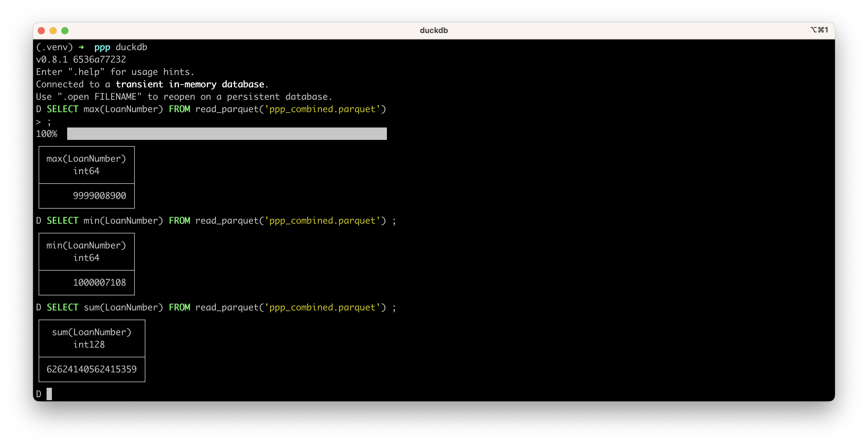Click the min(LoanNumber) column header
The height and width of the screenshot is (445, 868).
click(86, 246)
